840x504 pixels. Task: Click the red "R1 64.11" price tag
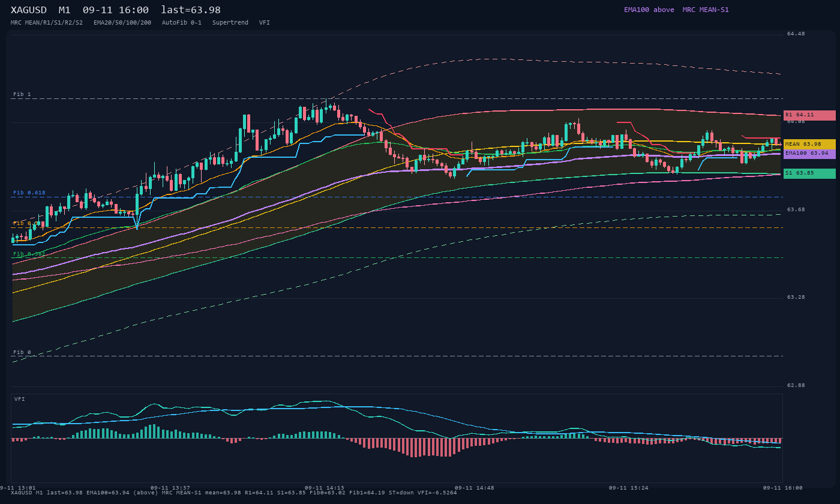pos(809,115)
